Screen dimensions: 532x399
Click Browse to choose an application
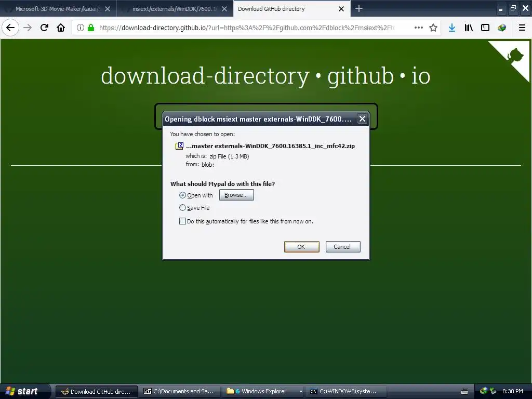point(236,195)
